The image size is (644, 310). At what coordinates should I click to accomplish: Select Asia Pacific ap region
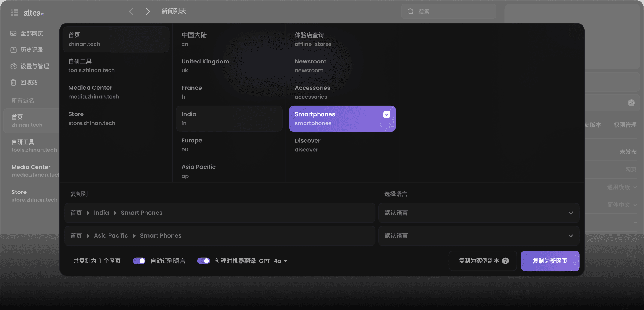pos(229,171)
